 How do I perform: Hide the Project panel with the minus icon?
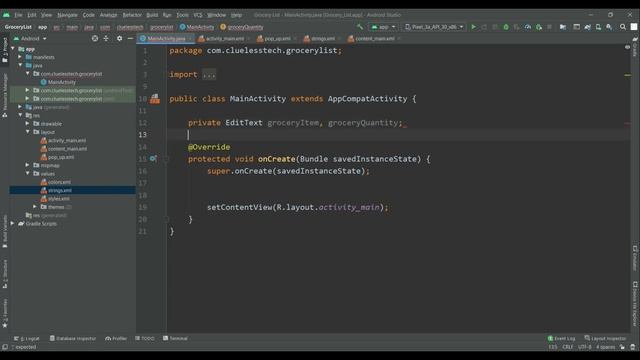130,38
